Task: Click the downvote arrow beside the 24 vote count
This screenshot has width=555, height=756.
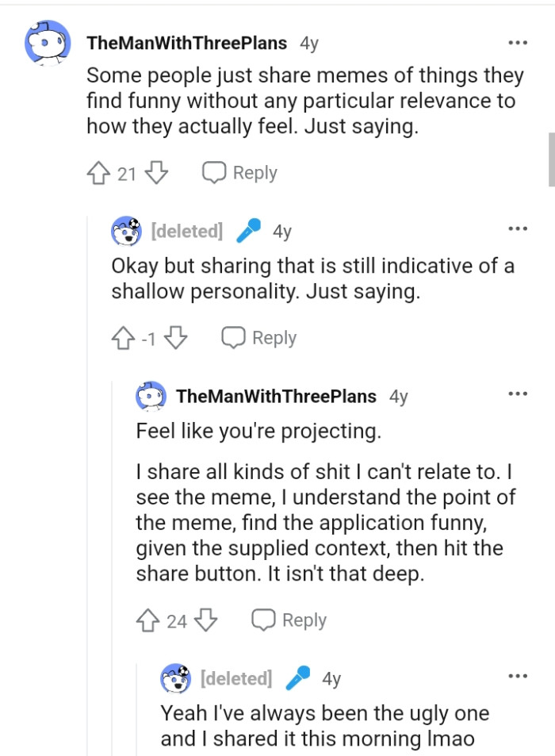Action: pos(205,620)
